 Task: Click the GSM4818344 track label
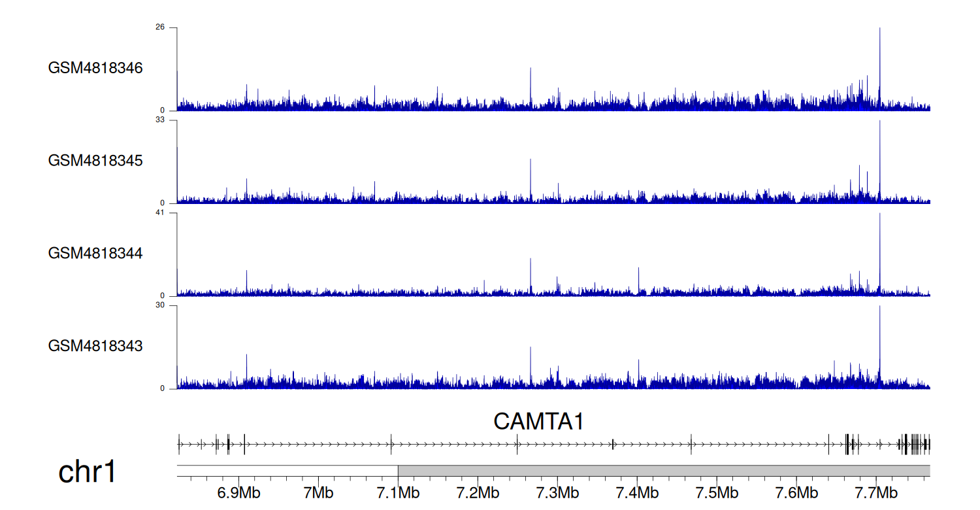click(95, 253)
